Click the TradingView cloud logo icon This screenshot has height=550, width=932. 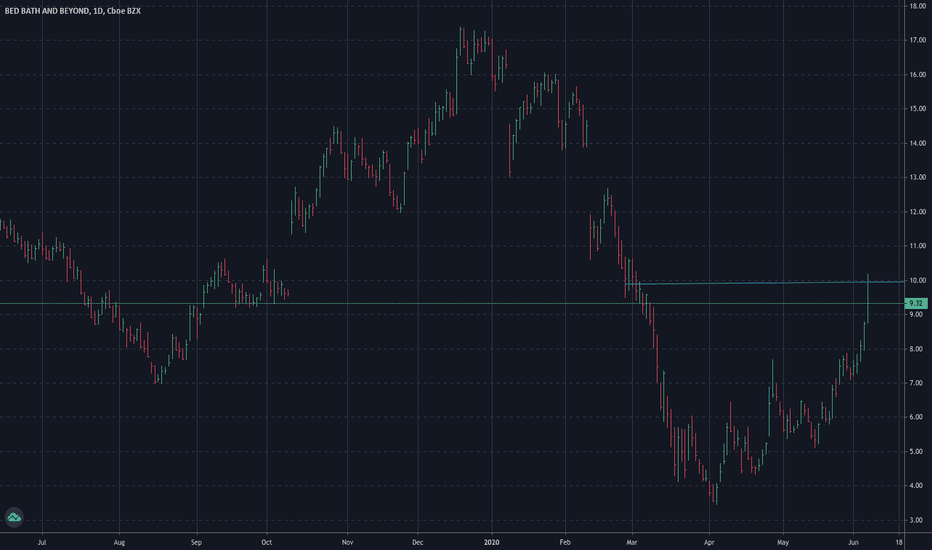pyautogui.click(x=14, y=517)
